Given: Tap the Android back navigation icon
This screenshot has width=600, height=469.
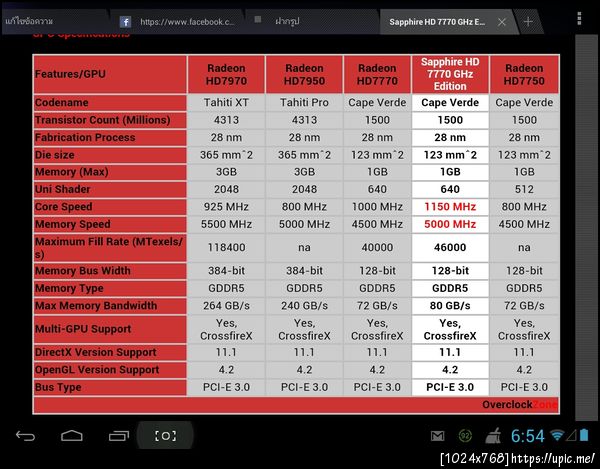Looking at the screenshot, I should (25, 436).
